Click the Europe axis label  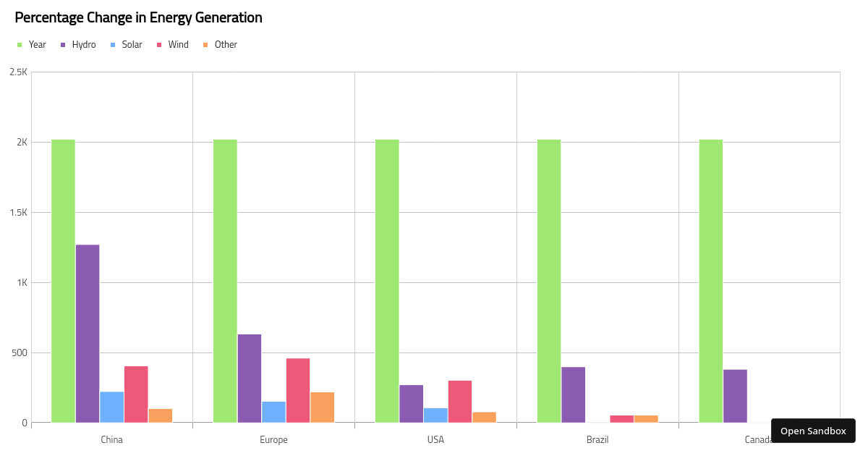[x=273, y=440]
